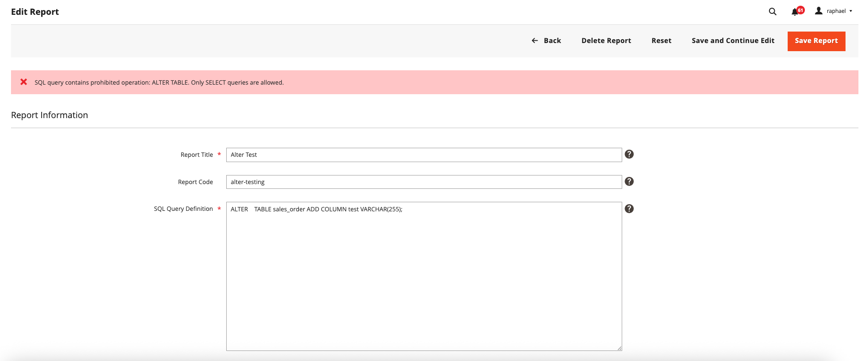Open help tooltip for Report Title
868x361 pixels.
[x=629, y=154]
